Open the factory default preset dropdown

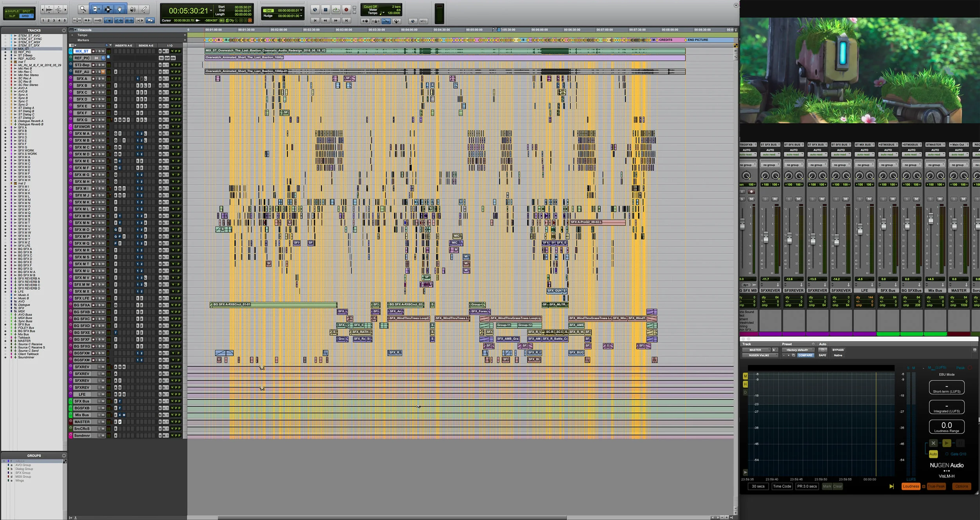pos(797,350)
